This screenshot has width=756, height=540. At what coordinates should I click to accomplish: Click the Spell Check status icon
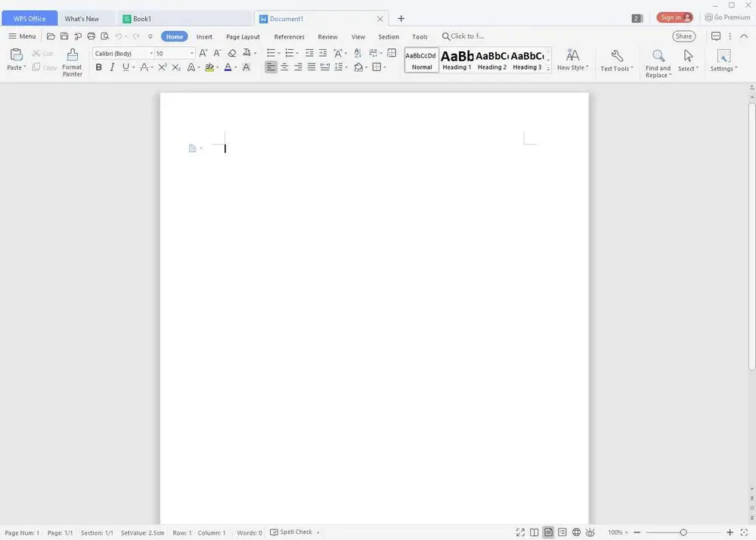point(274,532)
